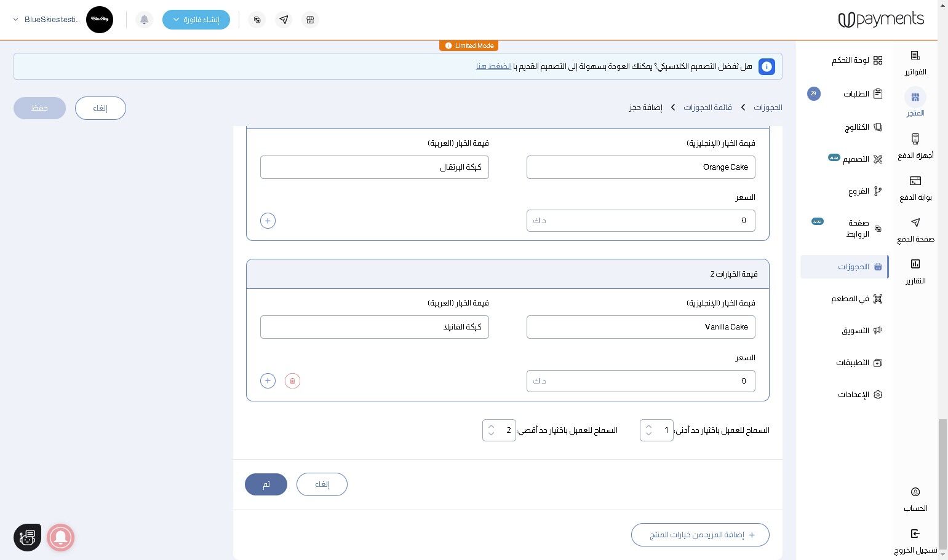Open the grid apps icon in header

coord(310,20)
